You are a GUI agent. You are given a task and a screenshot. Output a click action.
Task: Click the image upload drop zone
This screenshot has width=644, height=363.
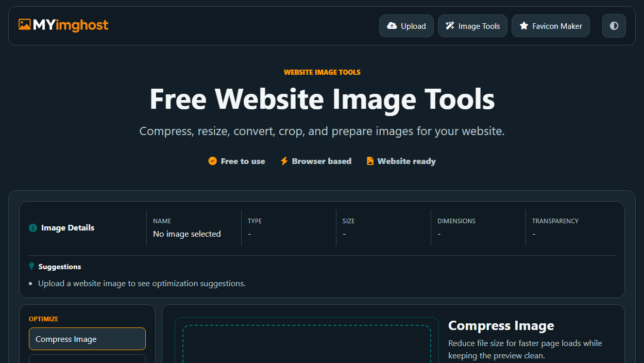click(x=307, y=343)
